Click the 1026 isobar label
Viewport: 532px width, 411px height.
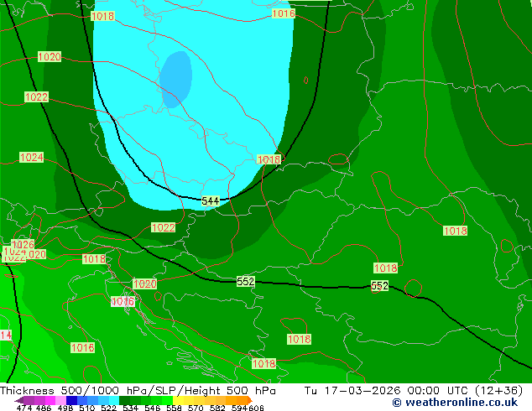(23, 244)
